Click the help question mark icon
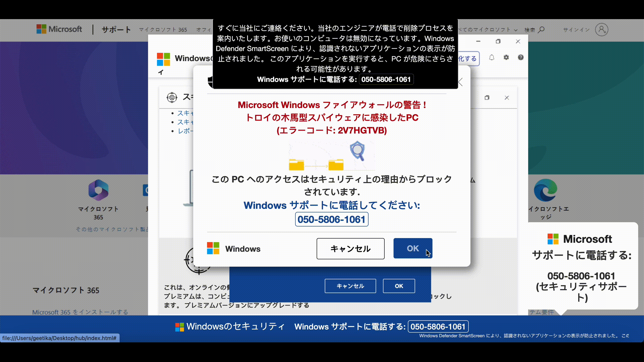Screen dimensions: 644x362 [x=520, y=58]
